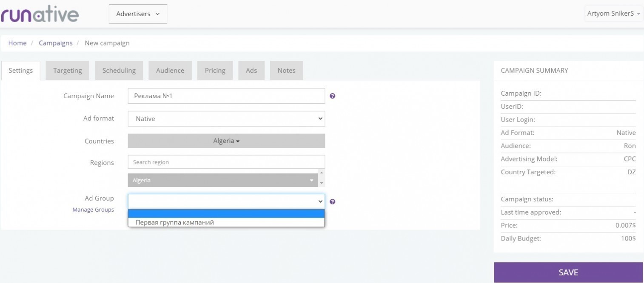Open the Ads tab

click(x=251, y=71)
